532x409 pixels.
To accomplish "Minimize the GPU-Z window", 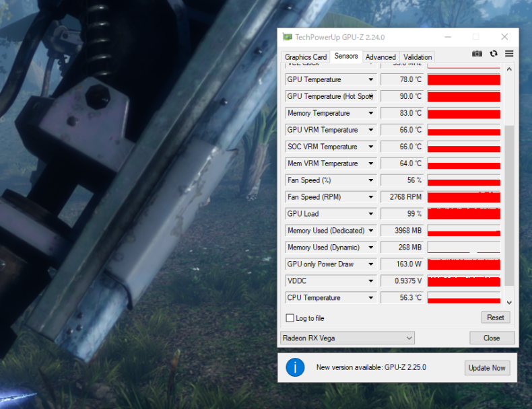I will click(448, 37).
